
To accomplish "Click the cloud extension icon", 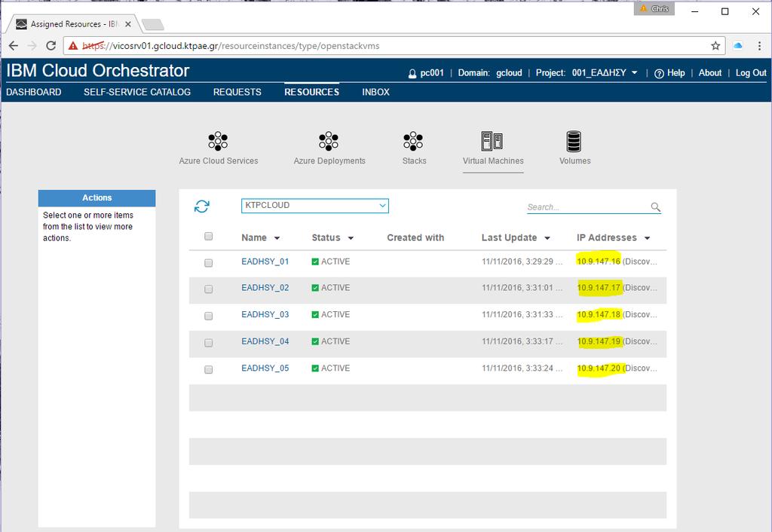I will (x=737, y=46).
